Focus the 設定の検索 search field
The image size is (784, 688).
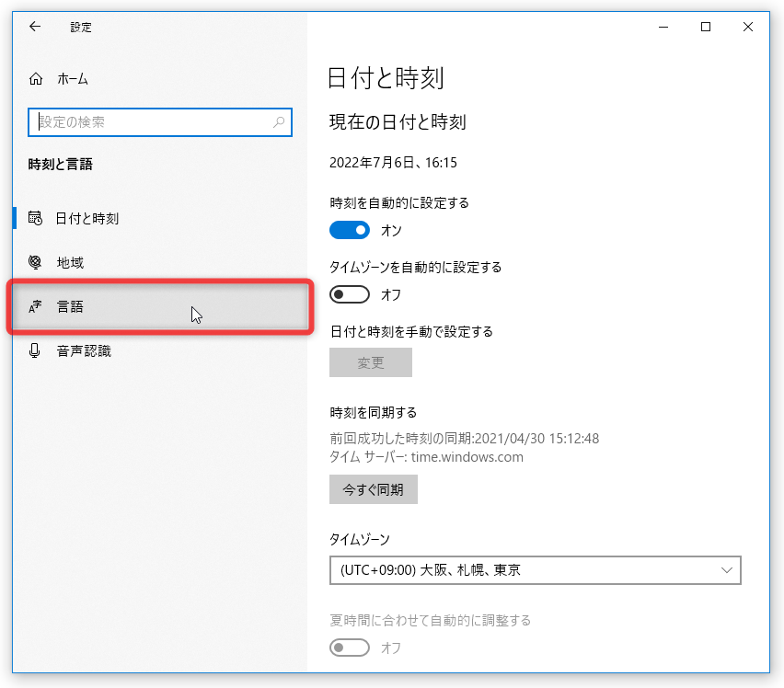click(x=160, y=122)
